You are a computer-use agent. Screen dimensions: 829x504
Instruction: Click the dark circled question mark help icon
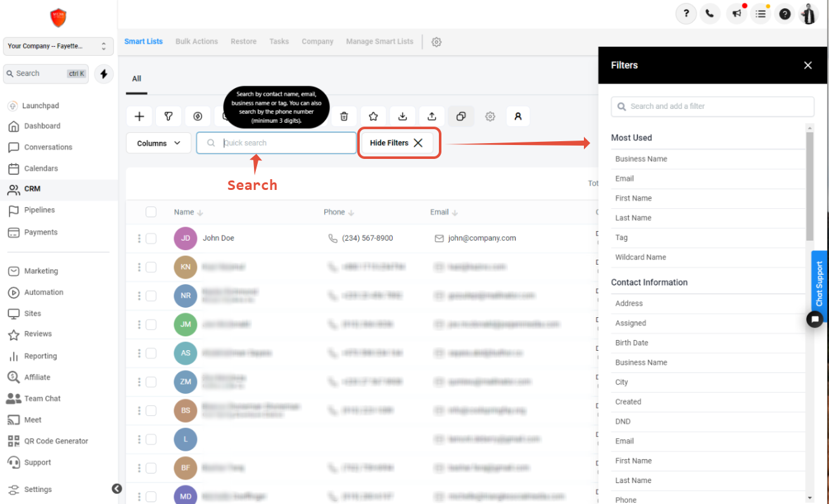tap(785, 13)
